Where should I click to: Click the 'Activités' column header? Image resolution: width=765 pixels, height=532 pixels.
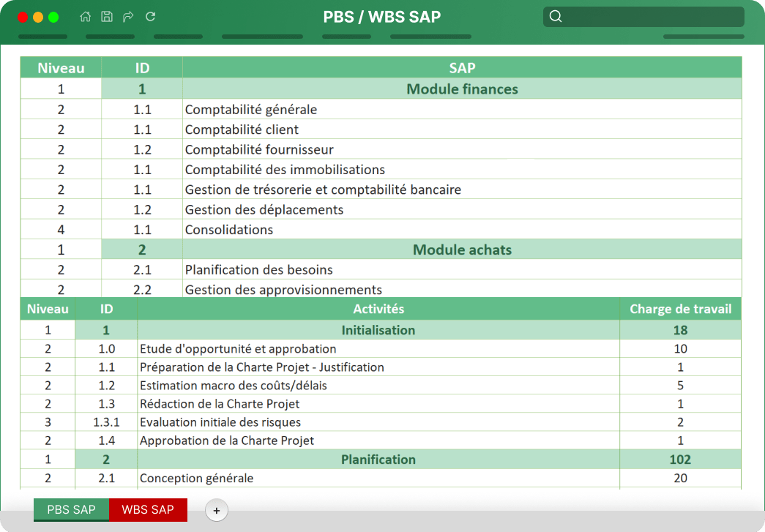(378, 309)
